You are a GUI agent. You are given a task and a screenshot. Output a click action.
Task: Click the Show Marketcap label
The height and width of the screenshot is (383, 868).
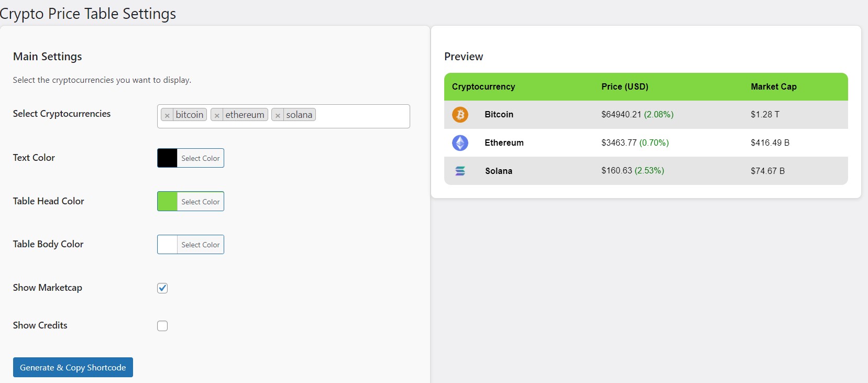(x=48, y=288)
